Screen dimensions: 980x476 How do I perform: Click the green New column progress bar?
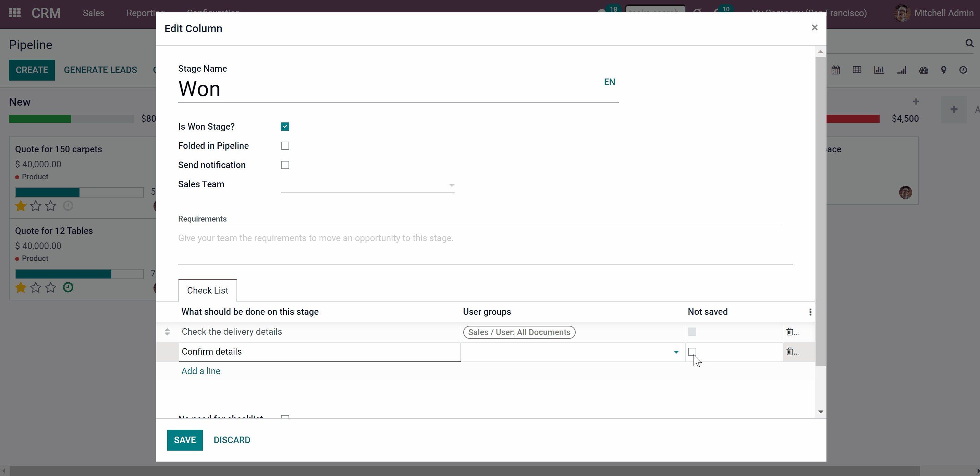(40, 119)
